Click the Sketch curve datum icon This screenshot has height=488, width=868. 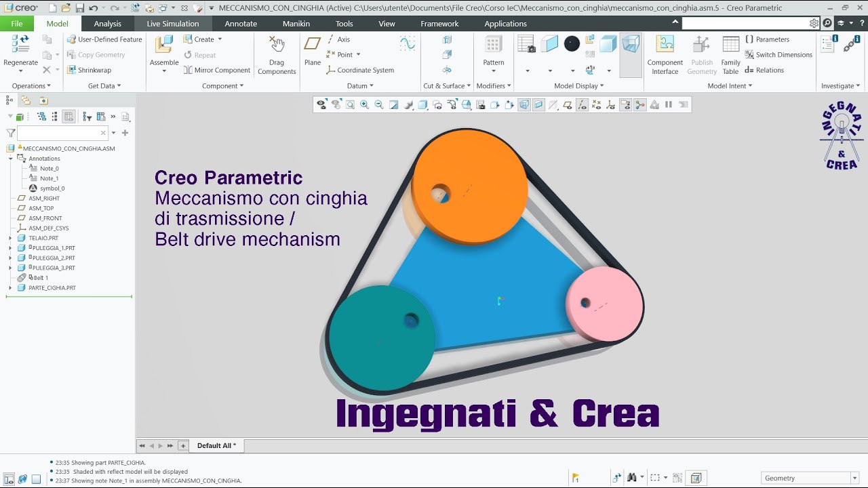(x=408, y=44)
